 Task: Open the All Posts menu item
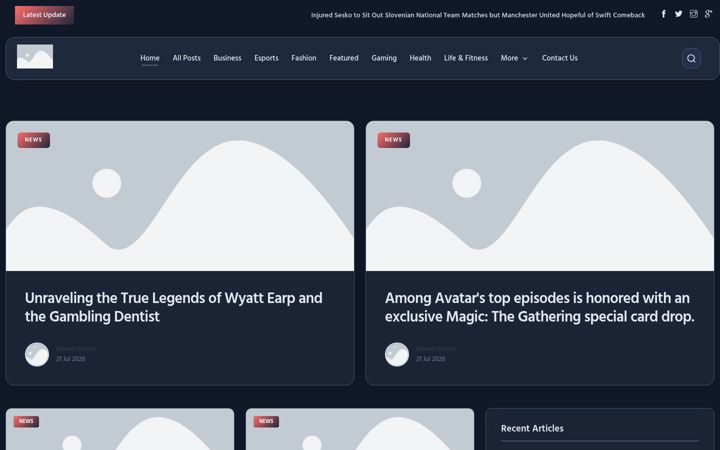pyautogui.click(x=186, y=58)
